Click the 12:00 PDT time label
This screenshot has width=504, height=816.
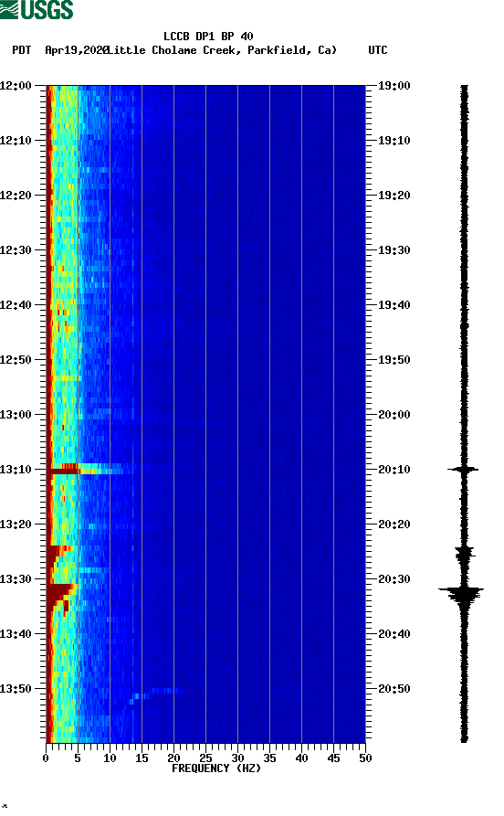(x=16, y=85)
